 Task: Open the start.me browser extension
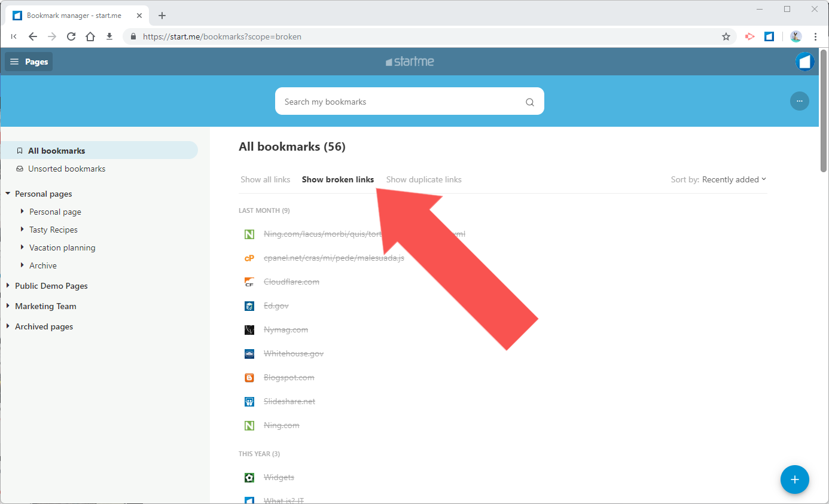click(x=769, y=36)
